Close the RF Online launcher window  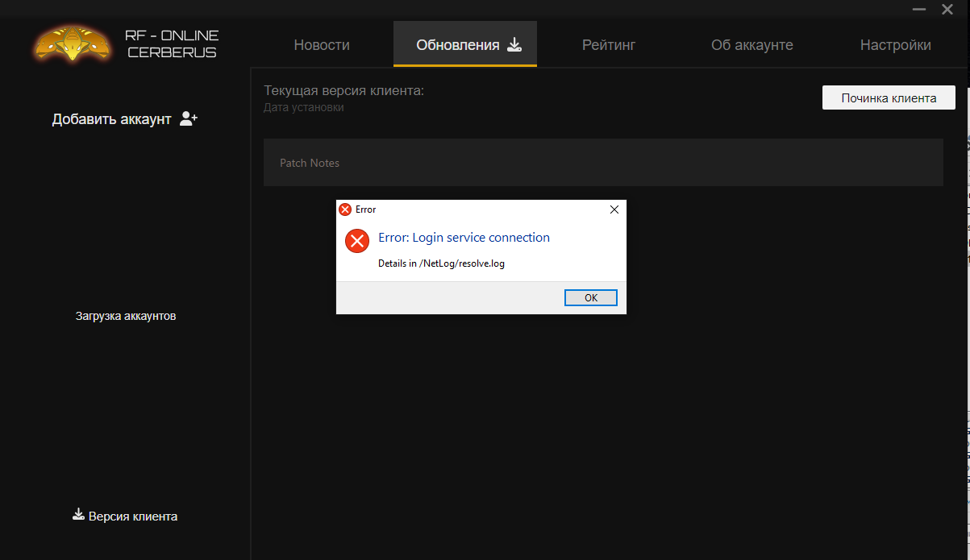[x=947, y=10]
